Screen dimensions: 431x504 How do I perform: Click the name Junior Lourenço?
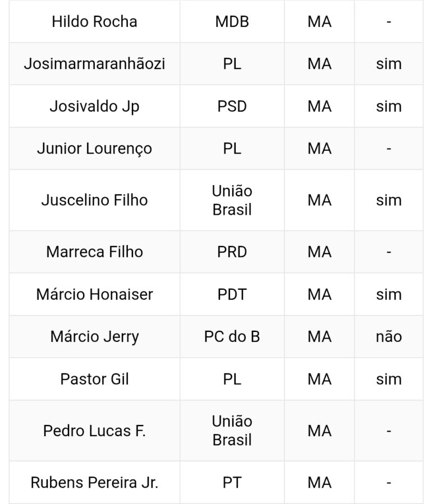tap(94, 149)
